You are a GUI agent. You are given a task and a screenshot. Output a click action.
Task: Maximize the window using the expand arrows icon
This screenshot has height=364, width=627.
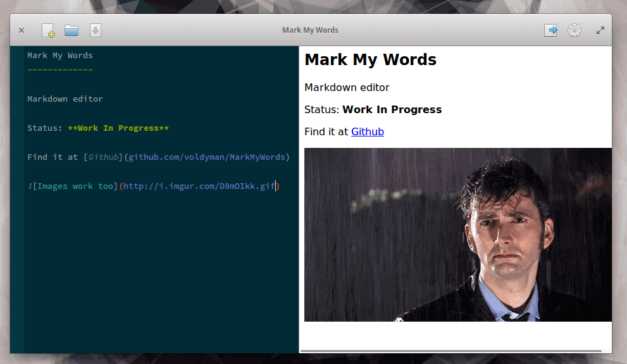[600, 30]
